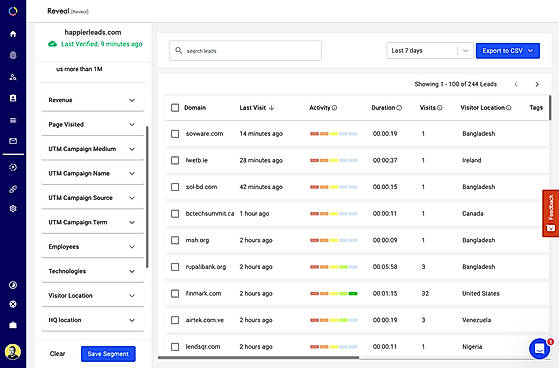Click the Clear filters button

pos(57,354)
